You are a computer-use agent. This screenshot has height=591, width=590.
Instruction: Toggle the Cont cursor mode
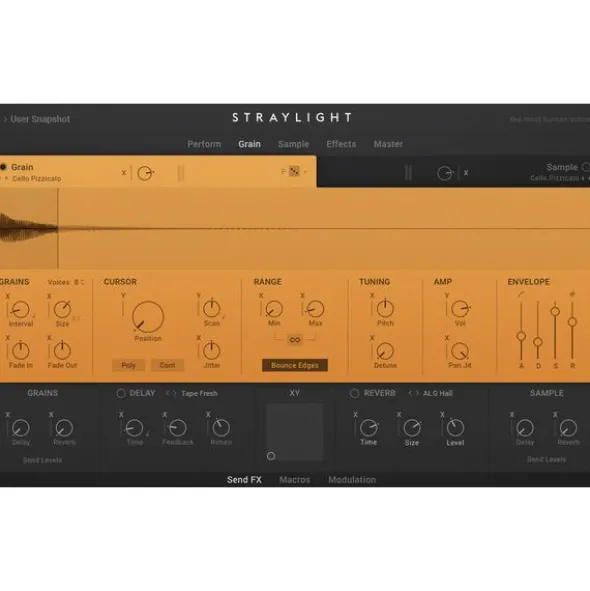(167, 365)
